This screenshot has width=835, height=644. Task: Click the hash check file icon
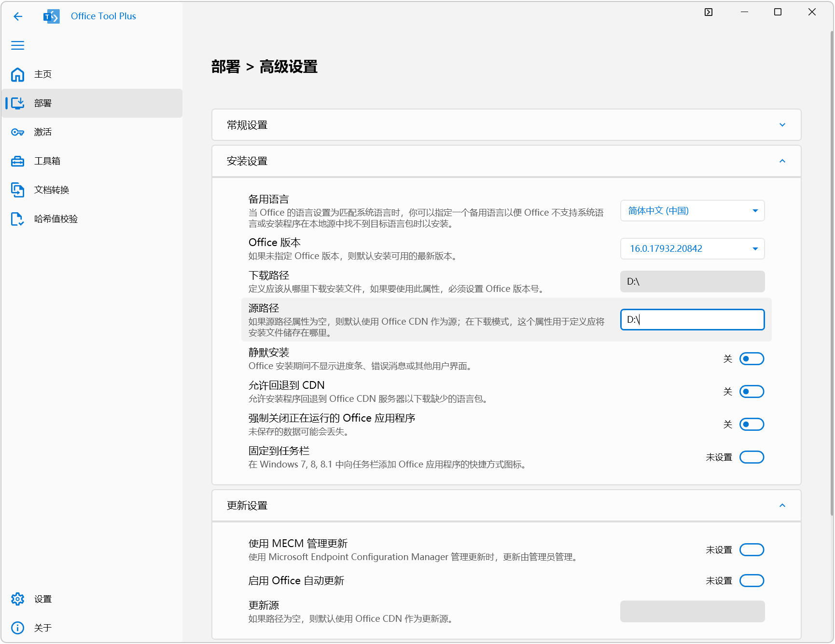click(x=18, y=219)
